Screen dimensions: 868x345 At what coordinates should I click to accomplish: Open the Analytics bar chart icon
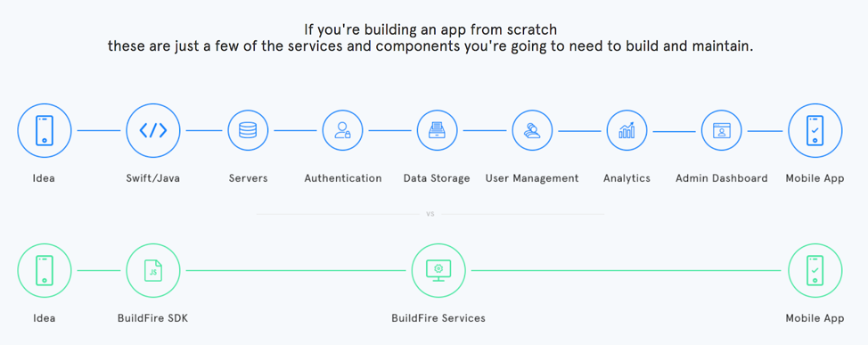coord(626,131)
